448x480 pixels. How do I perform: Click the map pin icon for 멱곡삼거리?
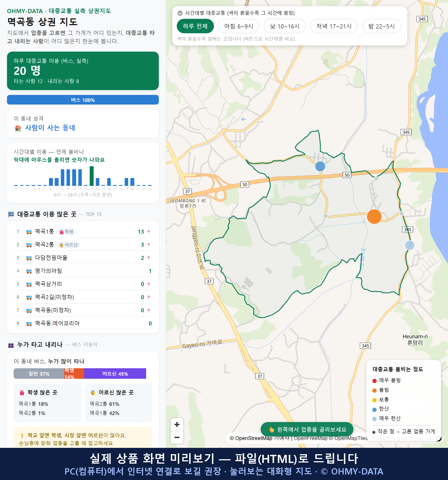149,284
